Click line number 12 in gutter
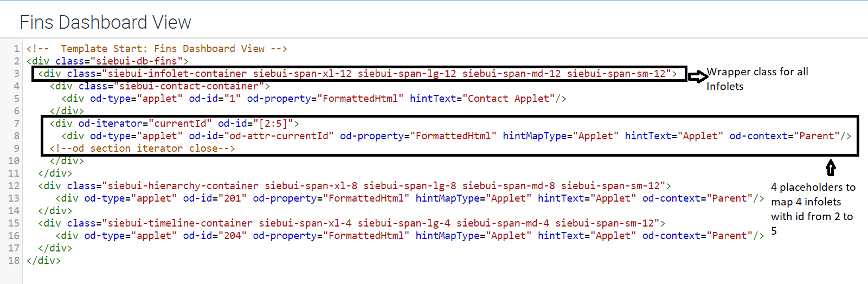Screen dimensions: 868x284 coord(14,186)
